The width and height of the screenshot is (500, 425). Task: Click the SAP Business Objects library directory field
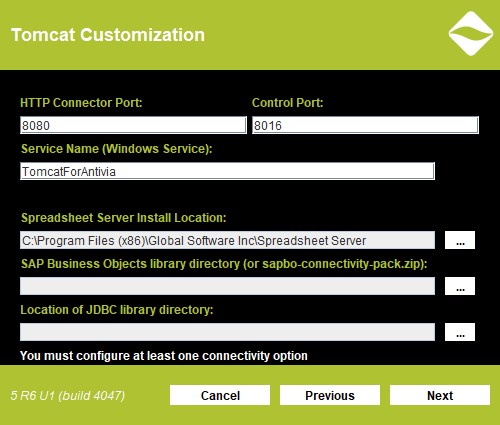[x=227, y=286]
